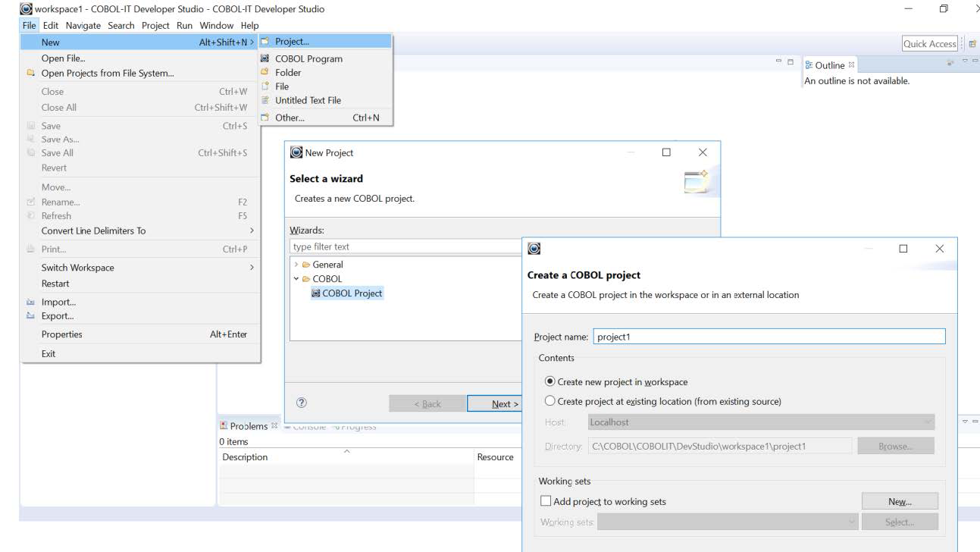Switch to the Console tab
The width and height of the screenshot is (980, 552).
tap(309, 426)
